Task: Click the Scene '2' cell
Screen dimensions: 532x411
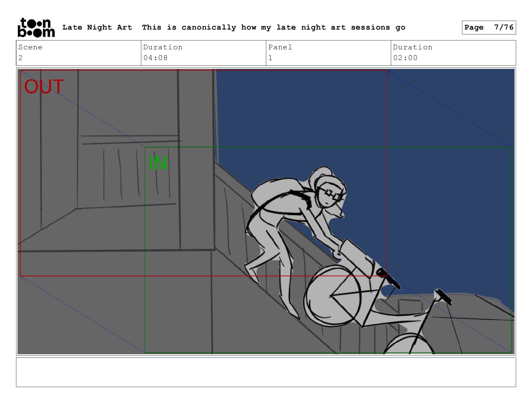Action: [79, 53]
